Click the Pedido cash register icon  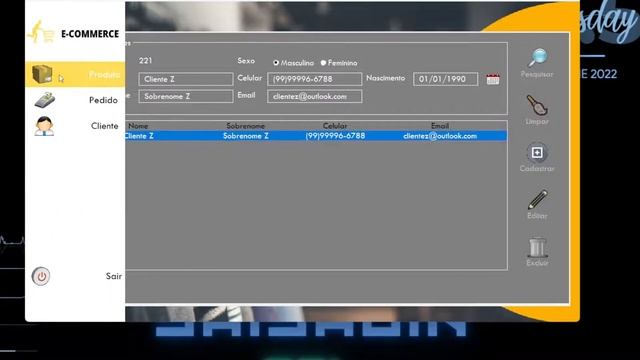(x=44, y=100)
